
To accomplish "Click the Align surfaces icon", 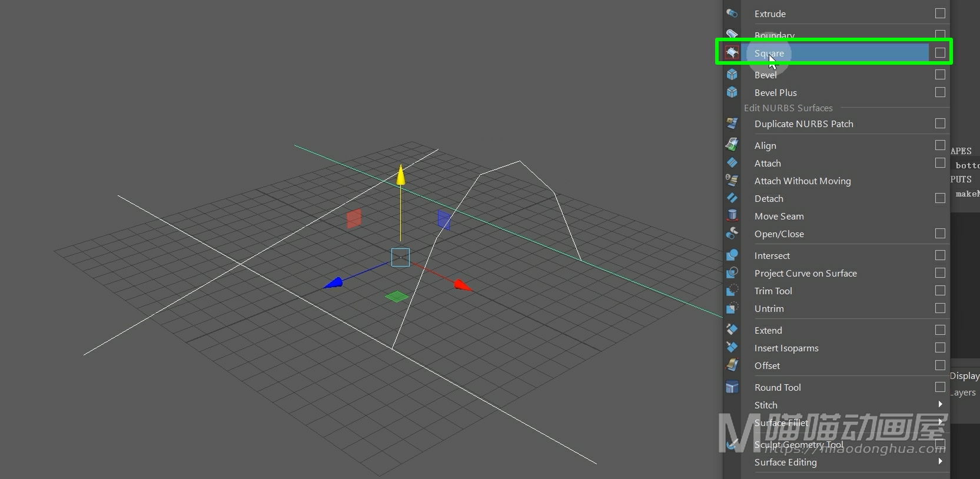I will tap(732, 145).
